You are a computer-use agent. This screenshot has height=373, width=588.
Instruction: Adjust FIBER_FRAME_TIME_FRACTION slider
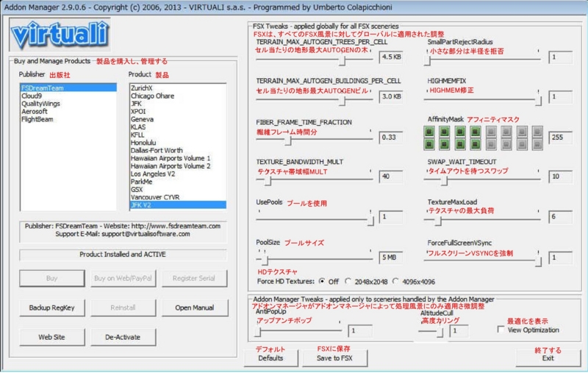[x=288, y=140]
